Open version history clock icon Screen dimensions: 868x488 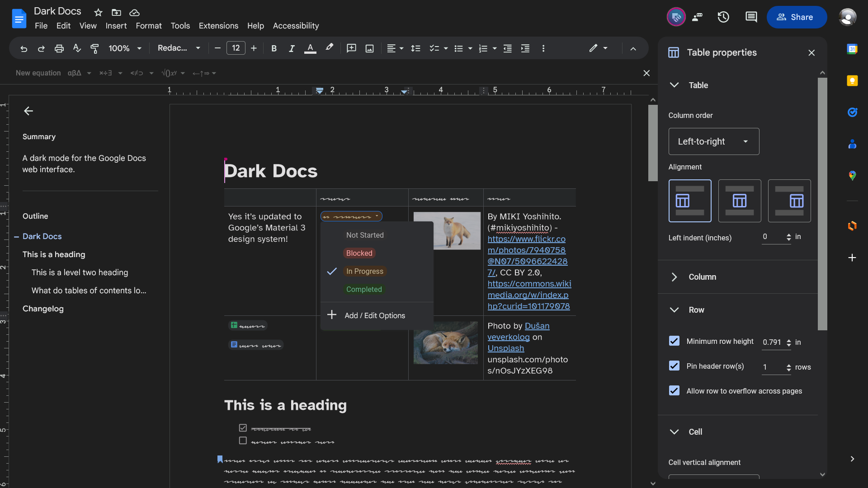tap(723, 17)
